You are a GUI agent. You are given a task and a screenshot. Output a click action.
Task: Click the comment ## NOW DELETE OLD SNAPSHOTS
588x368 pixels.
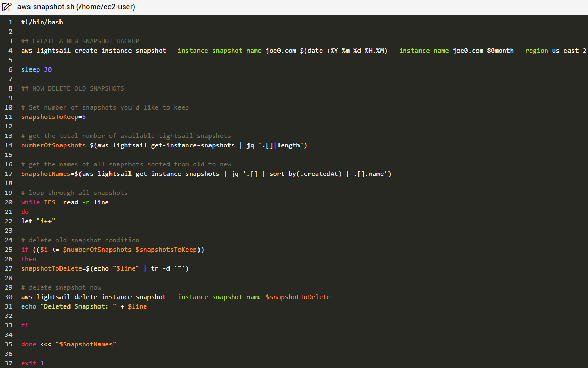pos(72,88)
